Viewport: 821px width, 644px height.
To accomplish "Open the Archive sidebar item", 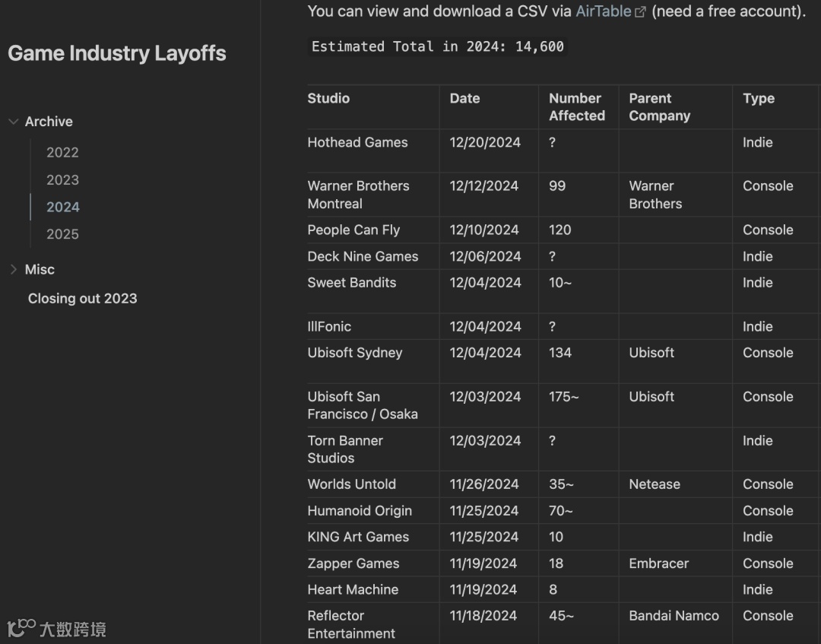I will point(49,122).
